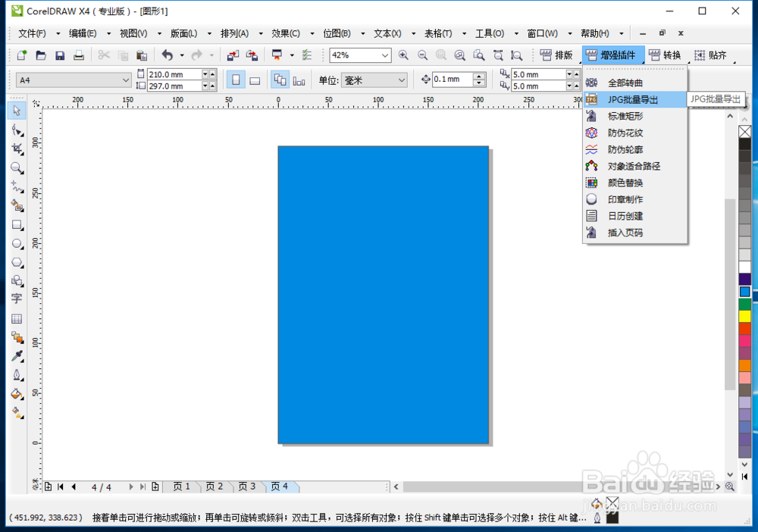Select the Zoom tool in the toolbox

click(x=17, y=168)
